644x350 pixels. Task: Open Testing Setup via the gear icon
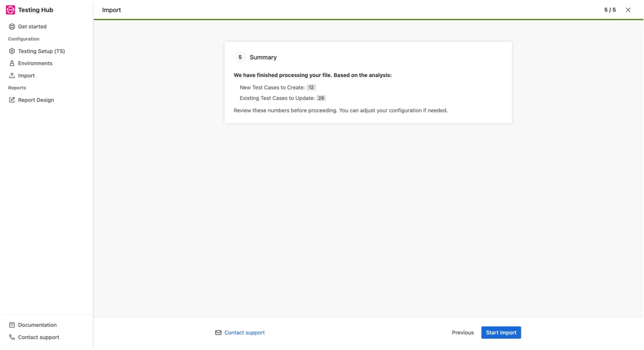(x=12, y=51)
